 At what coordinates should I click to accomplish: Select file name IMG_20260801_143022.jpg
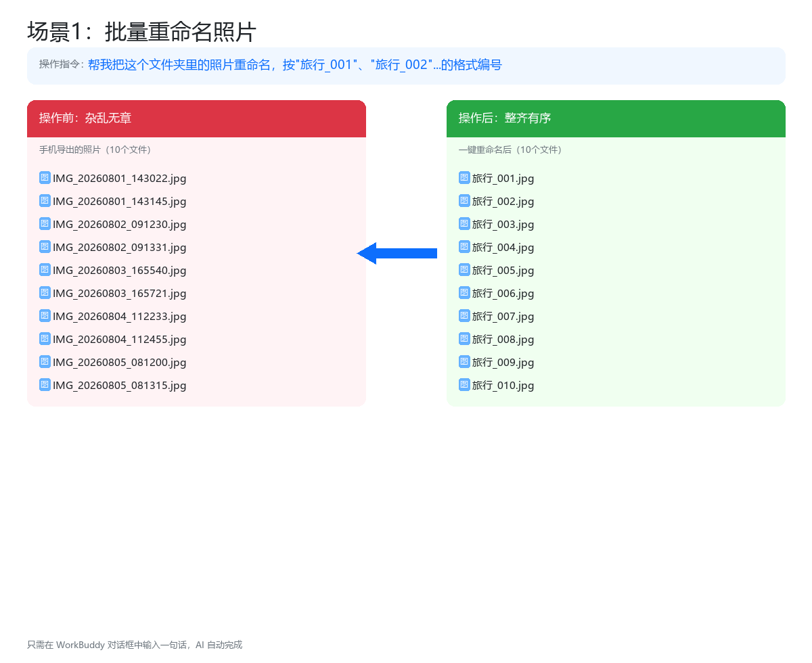120,179
